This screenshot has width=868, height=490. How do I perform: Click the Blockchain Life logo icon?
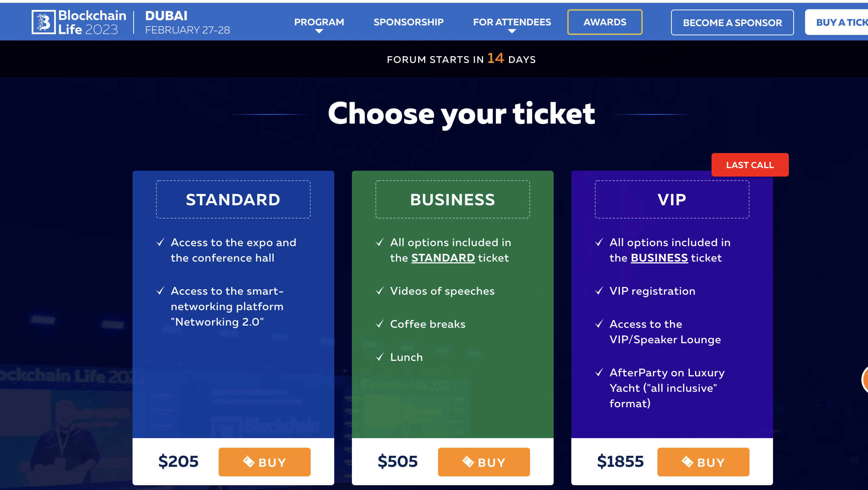click(x=43, y=22)
